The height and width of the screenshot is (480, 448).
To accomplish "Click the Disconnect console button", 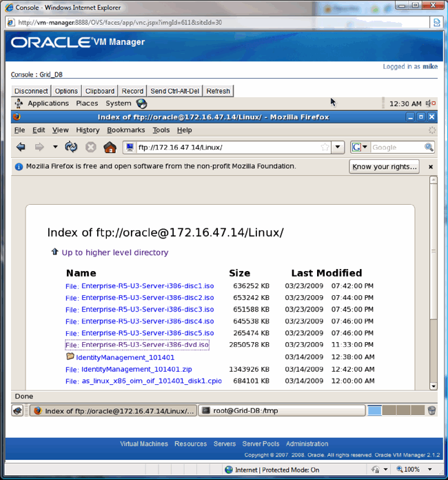I will (x=31, y=91).
